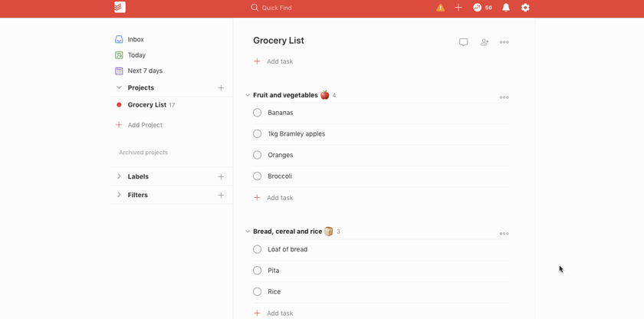The image size is (644, 319).
Task: Open the warning alert icon in top bar
Action: point(440,8)
